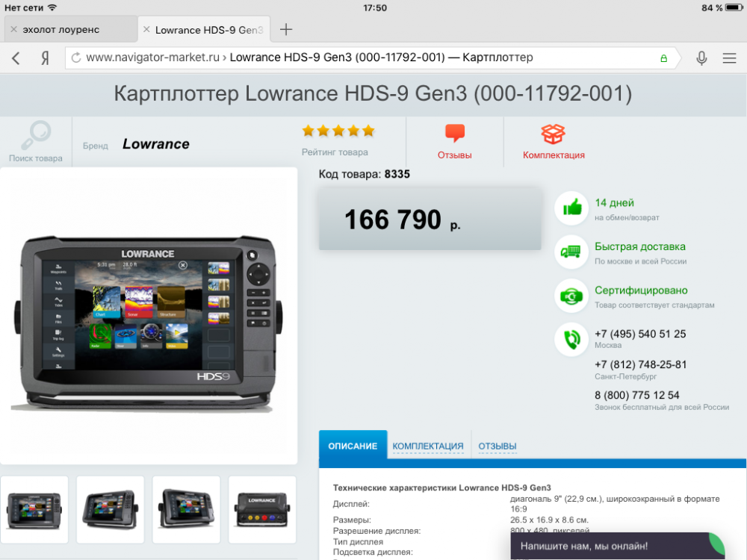747x560 pixels.
Task: Open a new browser tab
Action: 285,30
